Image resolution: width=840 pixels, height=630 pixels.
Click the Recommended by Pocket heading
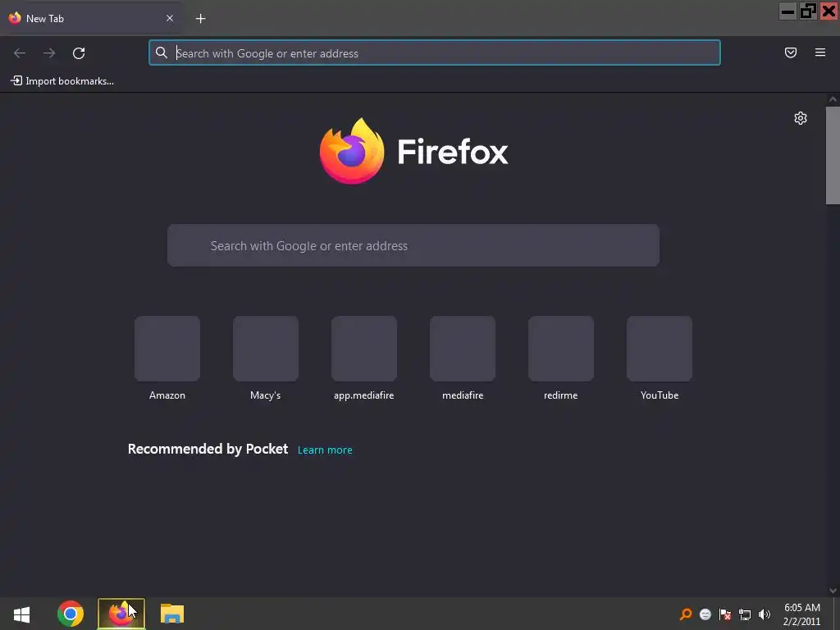[x=208, y=449]
